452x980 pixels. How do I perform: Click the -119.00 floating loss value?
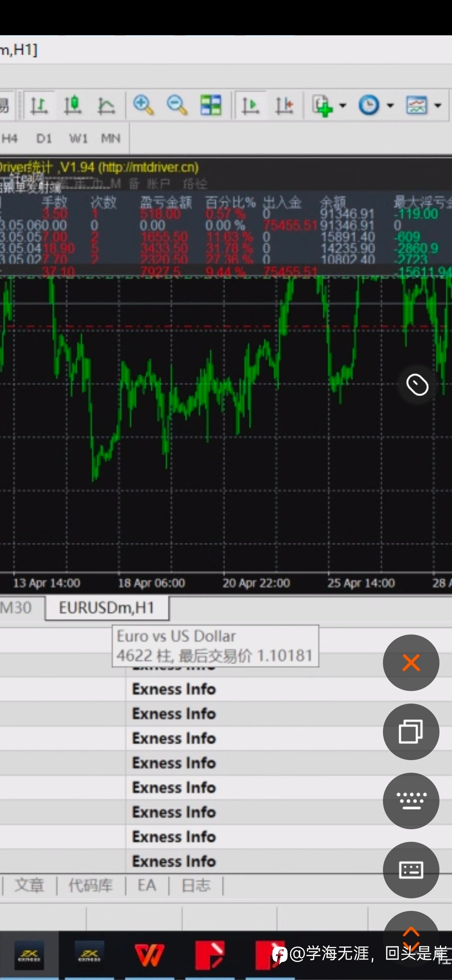(416, 214)
